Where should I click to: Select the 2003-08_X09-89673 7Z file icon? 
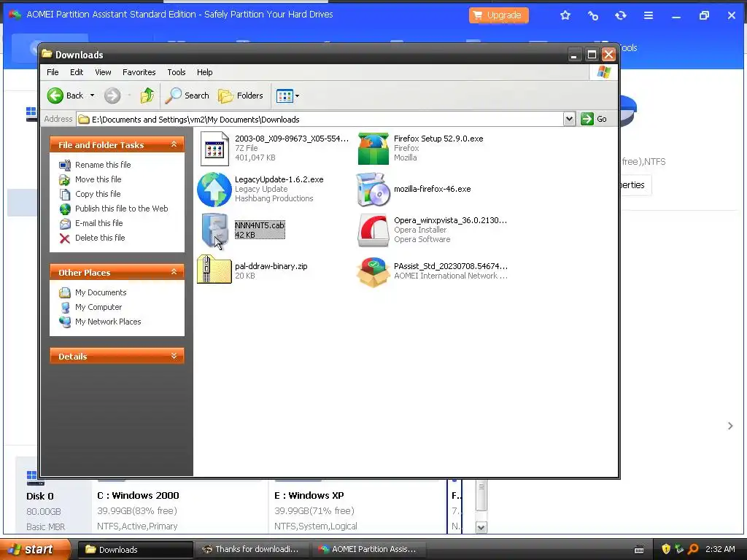[214, 149]
